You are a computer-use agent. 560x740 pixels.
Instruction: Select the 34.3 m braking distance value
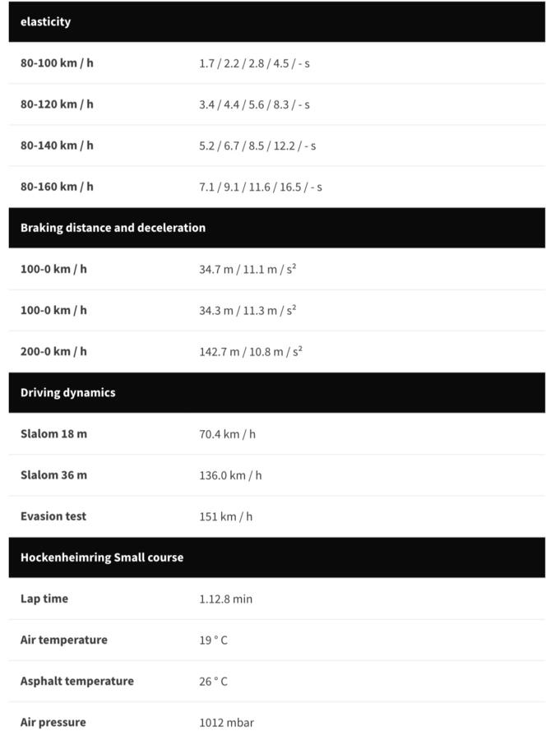point(247,310)
